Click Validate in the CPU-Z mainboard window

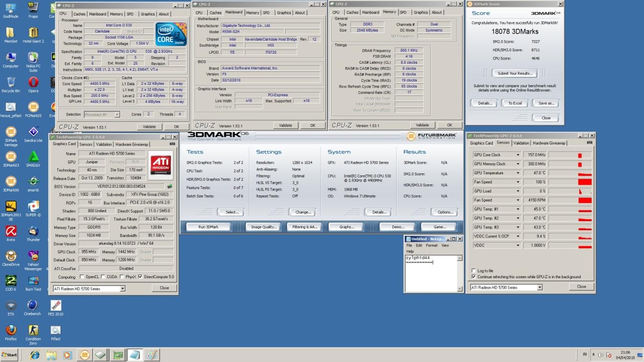point(286,125)
